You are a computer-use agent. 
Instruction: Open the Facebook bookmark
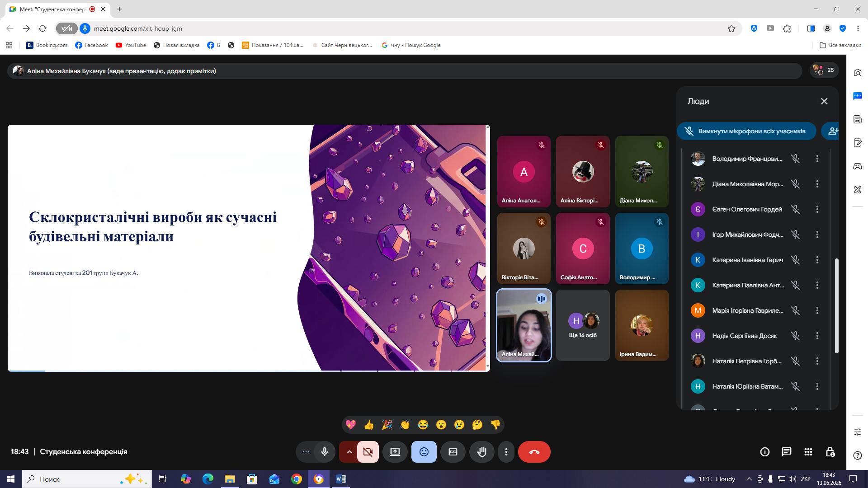point(91,45)
